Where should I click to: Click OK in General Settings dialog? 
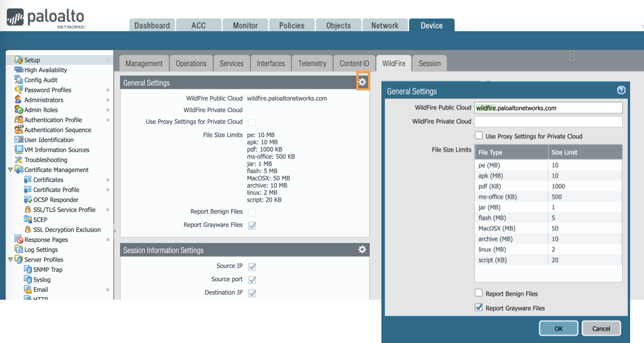coord(559,328)
